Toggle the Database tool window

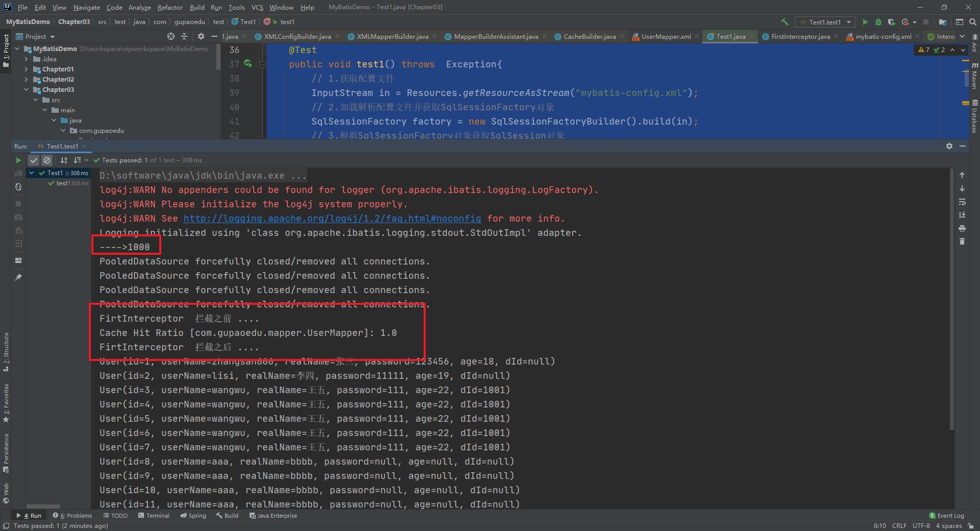974,116
